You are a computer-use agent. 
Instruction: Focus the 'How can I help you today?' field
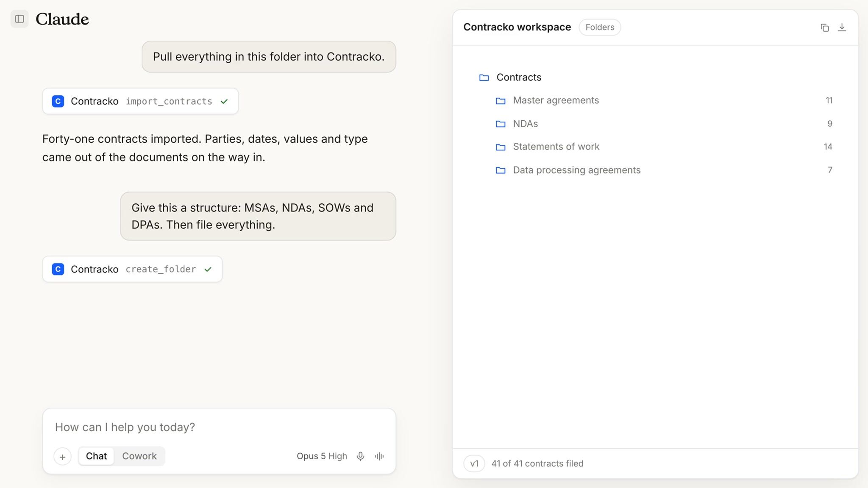[219, 427]
